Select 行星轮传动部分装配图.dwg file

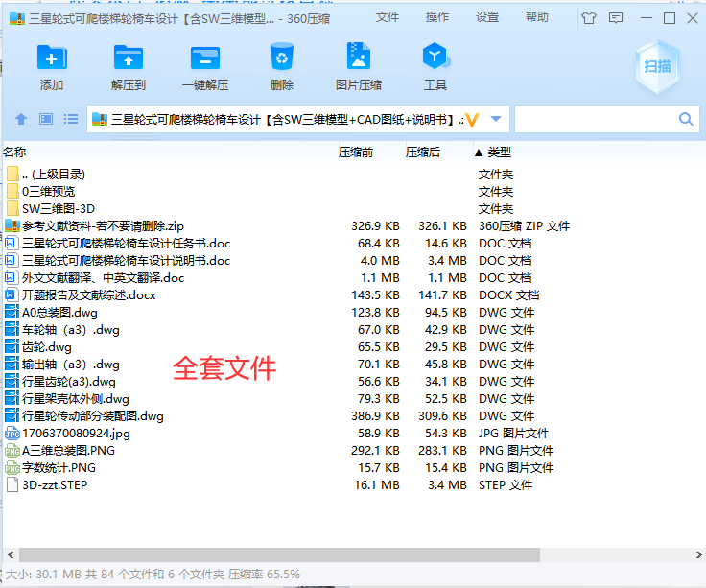pos(93,416)
